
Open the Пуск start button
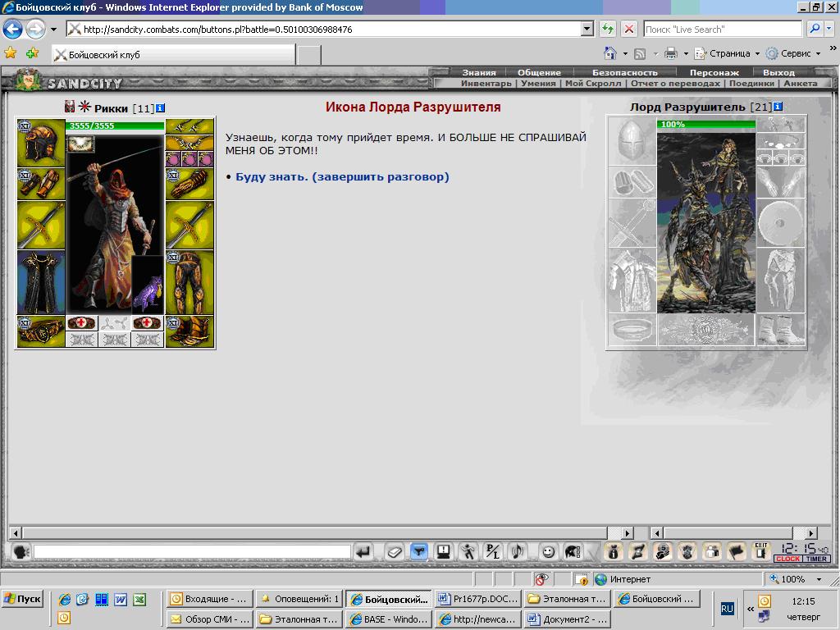coord(22,599)
